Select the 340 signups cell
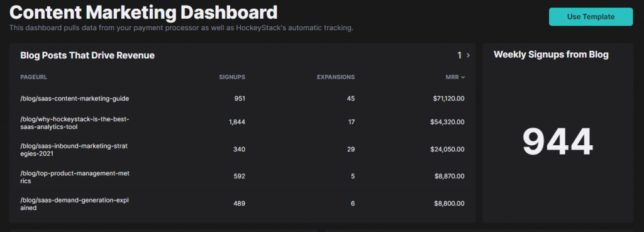The width and height of the screenshot is (644, 232). tap(239, 150)
